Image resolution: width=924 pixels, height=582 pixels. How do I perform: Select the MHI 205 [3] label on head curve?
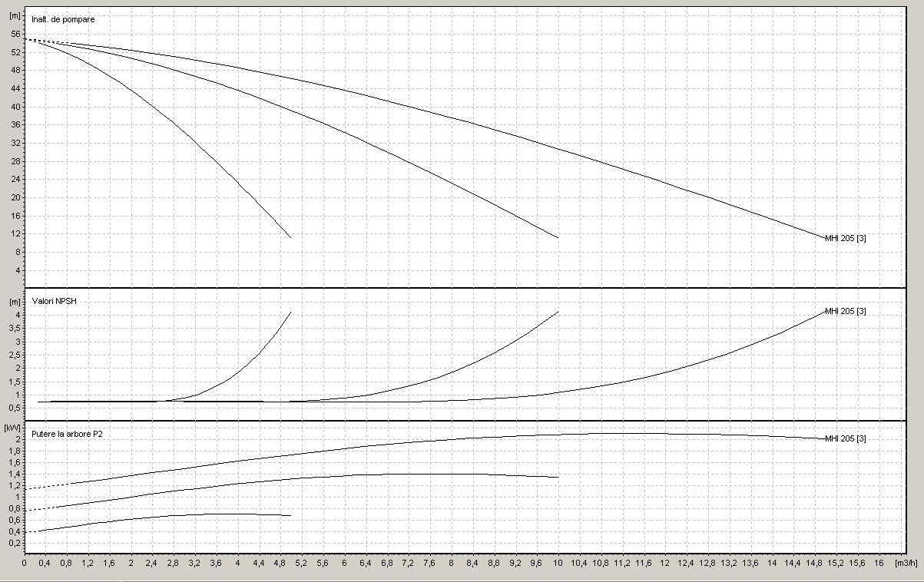(846, 238)
